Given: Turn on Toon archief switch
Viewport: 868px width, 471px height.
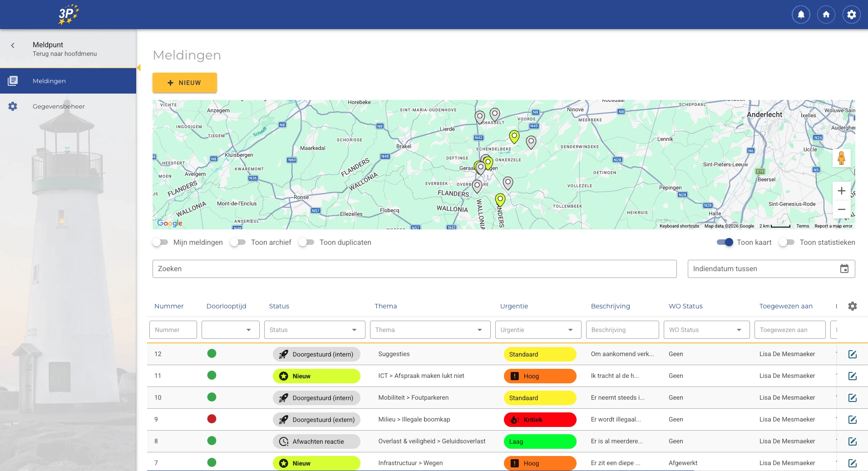Looking at the screenshot, I should point(238,243).
